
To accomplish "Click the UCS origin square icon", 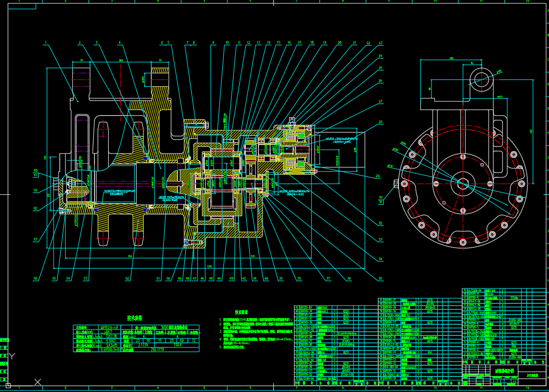I will pyautogui.click(x=8, y=385).
